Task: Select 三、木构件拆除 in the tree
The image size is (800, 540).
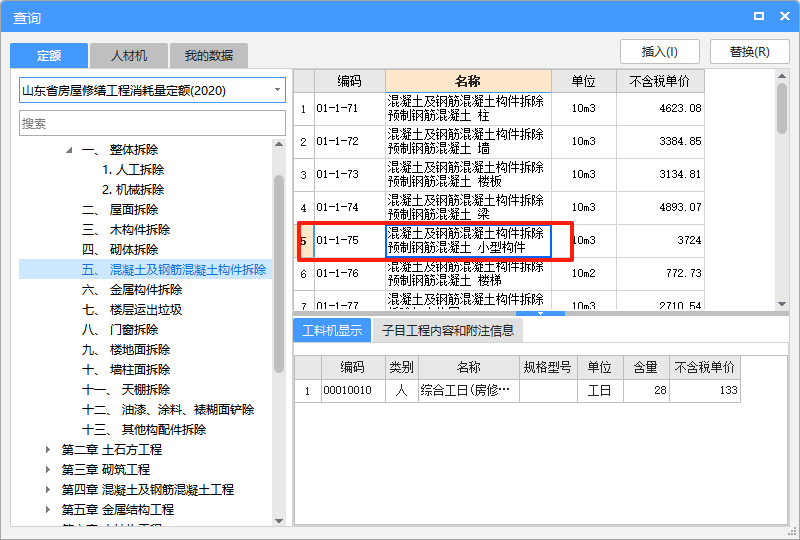Action: click(126, 230)
